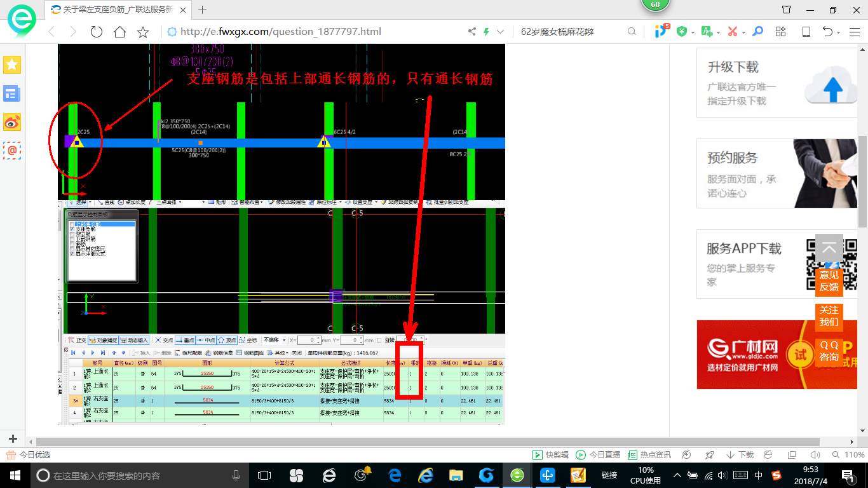Open the 升级下载 card
This screenshot has height=488, width=868.
[x=777, y=83]
